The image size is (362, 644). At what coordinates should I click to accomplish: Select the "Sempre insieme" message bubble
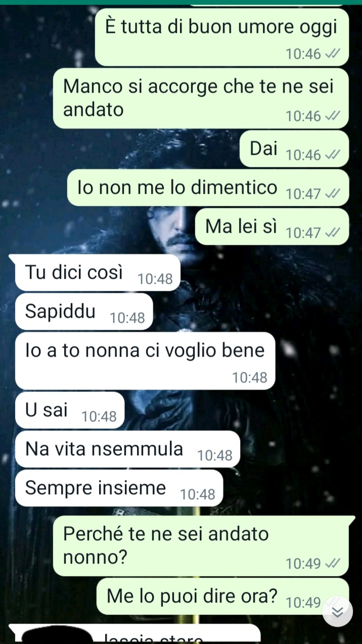coord(119,488)
